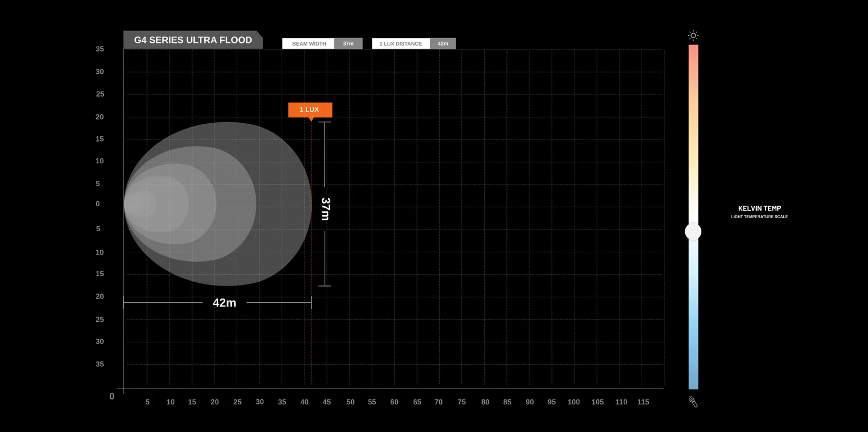Click the Beam Width label
Image resolution: width=868 pixels, height=432 pixels.
(308, 44)
